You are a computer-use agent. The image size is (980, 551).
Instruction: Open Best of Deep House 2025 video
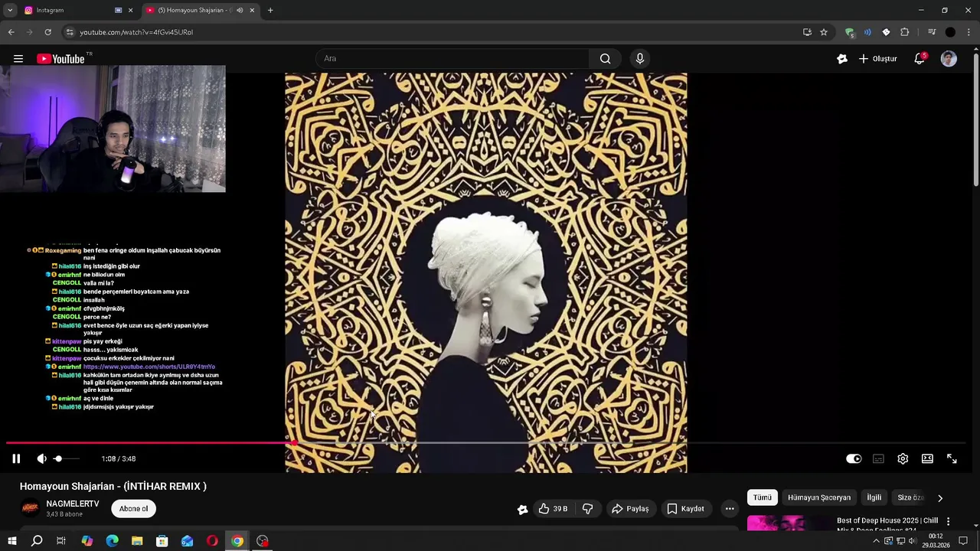[887, 524]
